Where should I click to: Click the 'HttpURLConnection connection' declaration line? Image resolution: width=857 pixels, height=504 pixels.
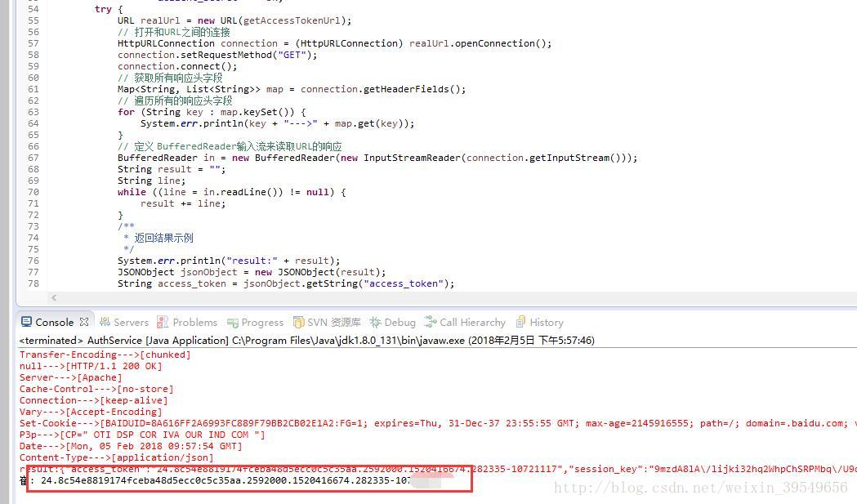pos(334,43)
